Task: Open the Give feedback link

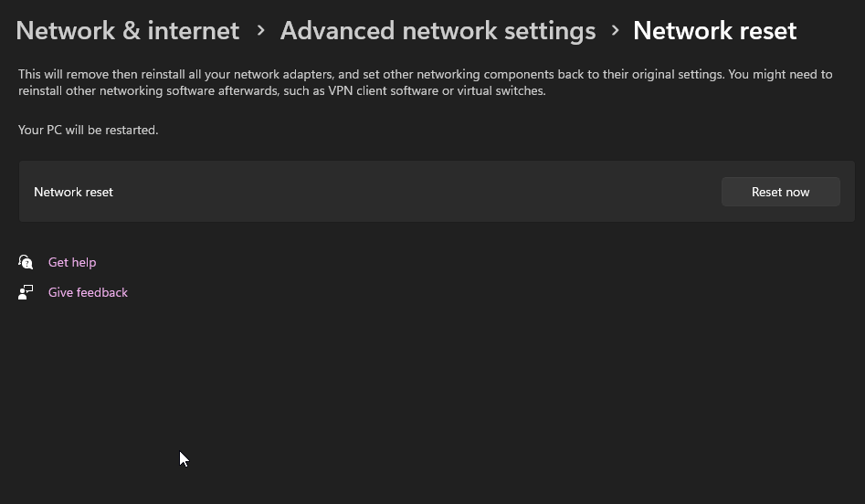Action: coord(88,292)
